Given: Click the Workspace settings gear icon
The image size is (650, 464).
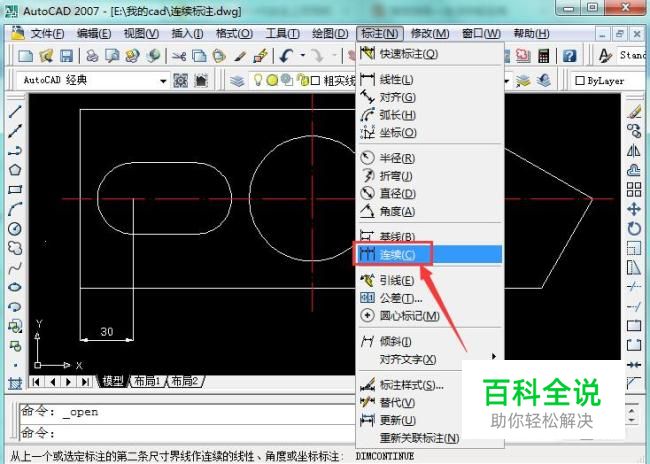Looking at the screenshot, I should [181, 80].
